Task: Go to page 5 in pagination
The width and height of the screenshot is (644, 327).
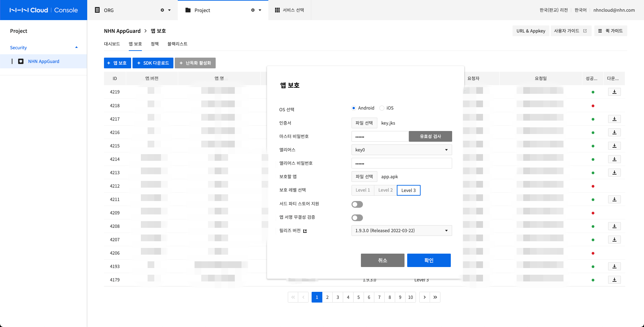Action: 359,297
